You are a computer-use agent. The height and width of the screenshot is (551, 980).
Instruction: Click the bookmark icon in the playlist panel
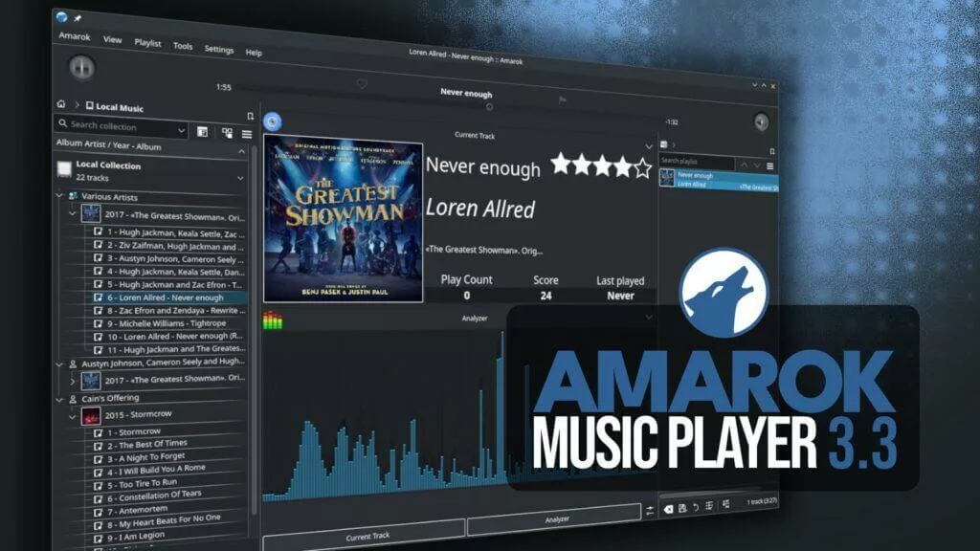772,151
